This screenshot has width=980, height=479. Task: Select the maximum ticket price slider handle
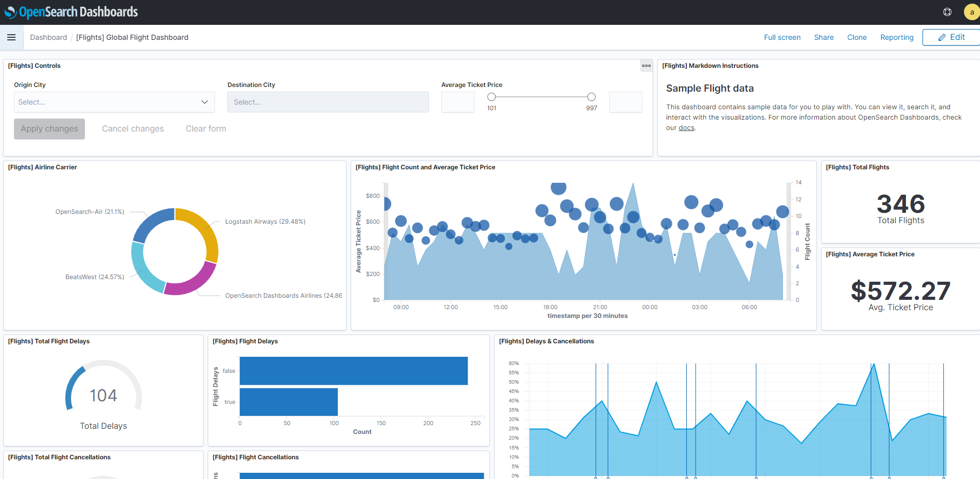(x=592, y=97)
